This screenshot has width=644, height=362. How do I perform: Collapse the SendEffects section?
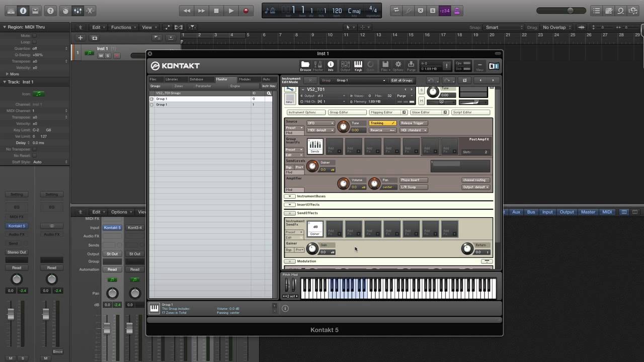coord(290,213)
